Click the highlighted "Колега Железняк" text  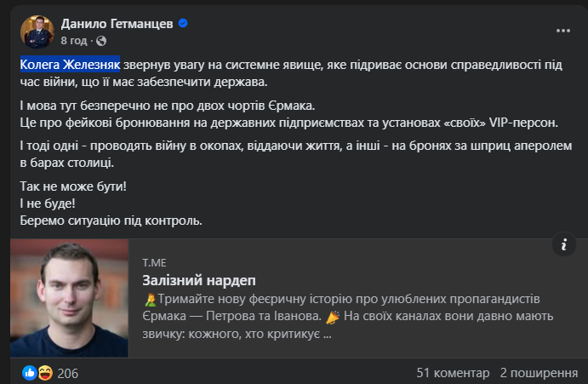click(x=70, y=65)
